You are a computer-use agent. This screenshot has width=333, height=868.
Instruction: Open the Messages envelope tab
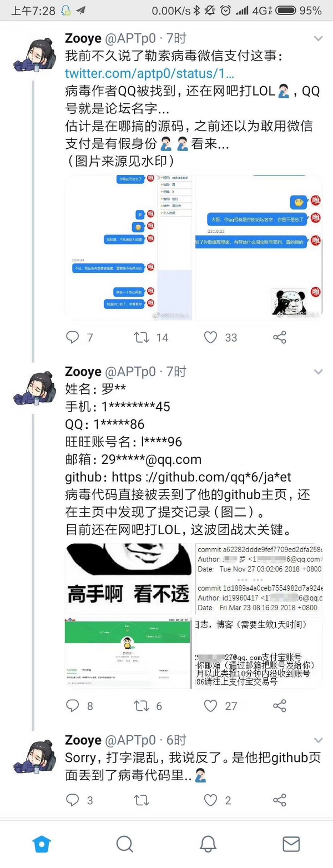[x=291, y=844]
